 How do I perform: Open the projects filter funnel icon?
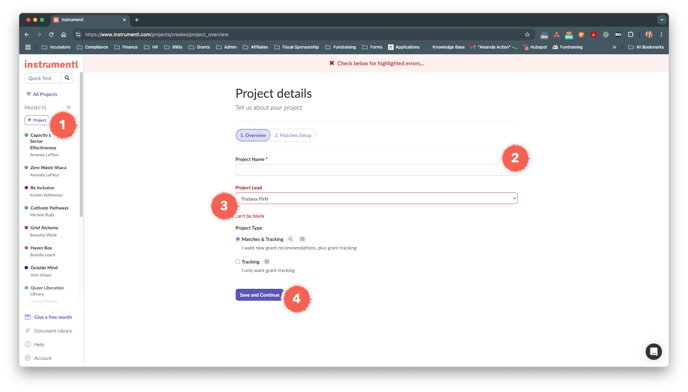point(68,108)
